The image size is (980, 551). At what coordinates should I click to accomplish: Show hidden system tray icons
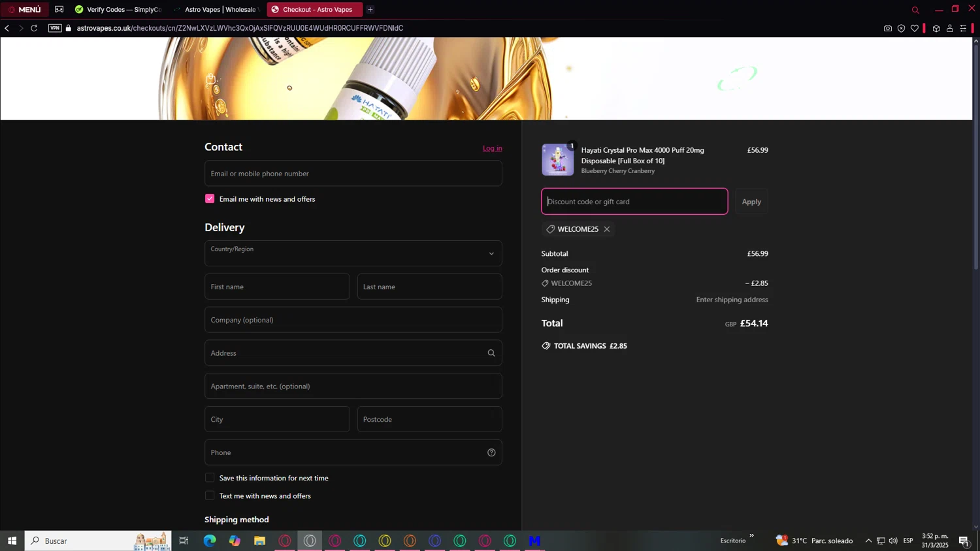[x=868, y=541]
